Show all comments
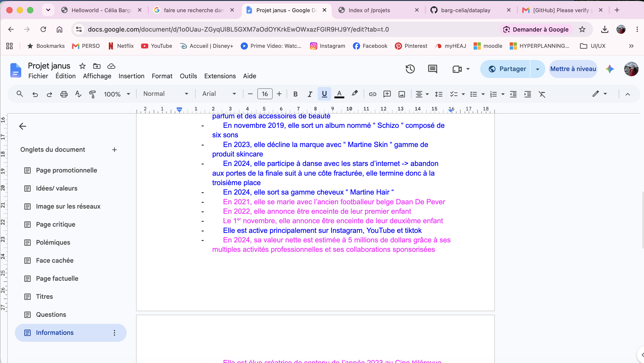The width and height of the screenshot is (644, 363). click(432, 69)
